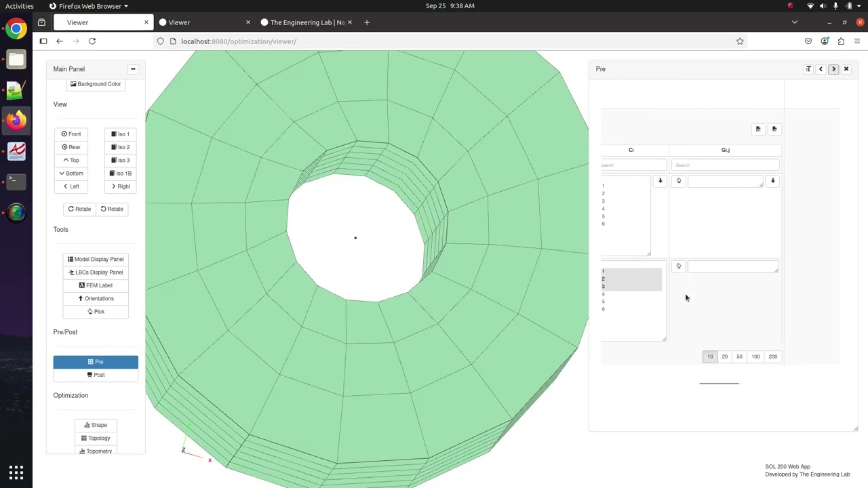Click down arrow beside first Ci list
868x488 pixels.
coord(660,181)
